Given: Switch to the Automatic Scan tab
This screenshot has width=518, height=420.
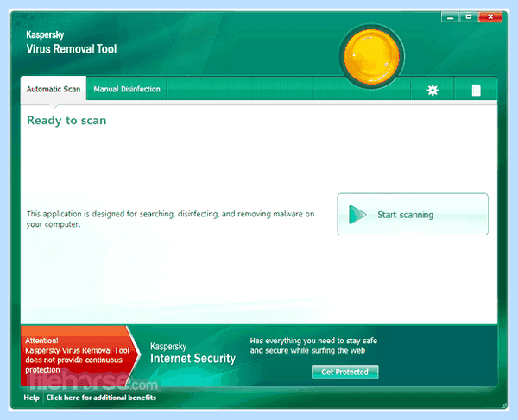Looking at the screenshot, I should [x=54, y=89].
